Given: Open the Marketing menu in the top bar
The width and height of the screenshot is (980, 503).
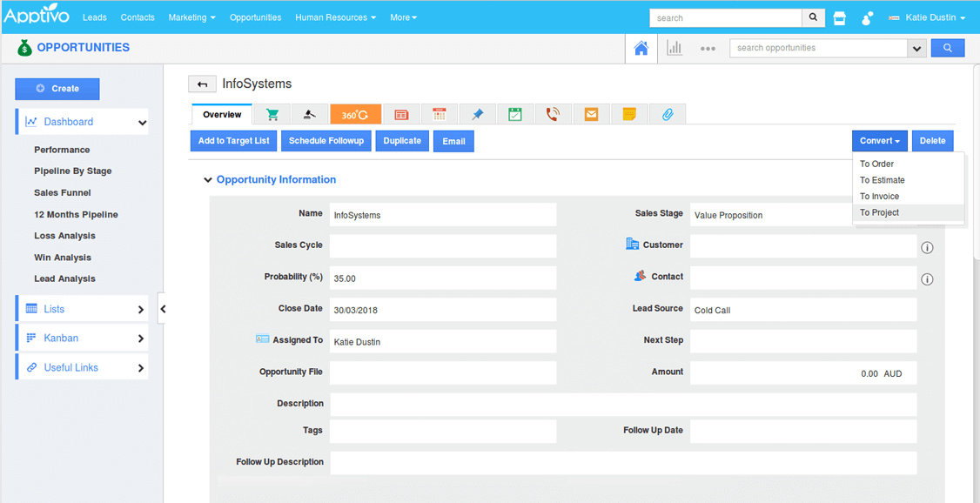Looking at the screenshot, I should click(191, 17).
